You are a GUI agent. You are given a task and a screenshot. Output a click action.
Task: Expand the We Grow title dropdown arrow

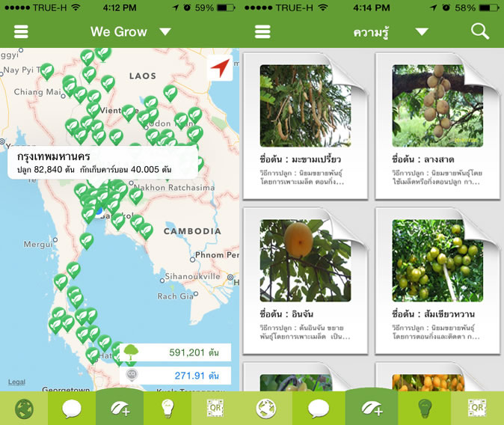tap(165, 31)
